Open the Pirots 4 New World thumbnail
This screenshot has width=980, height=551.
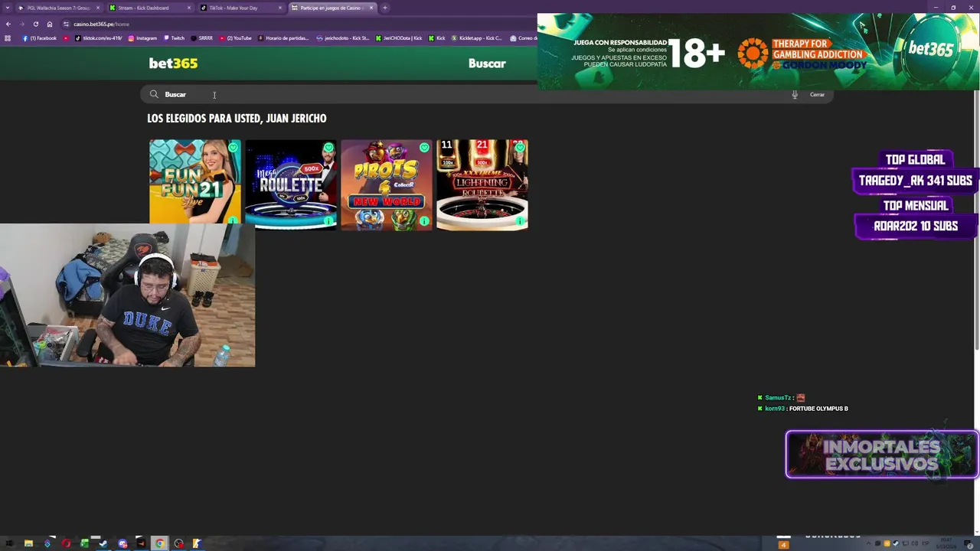[386, 184]
